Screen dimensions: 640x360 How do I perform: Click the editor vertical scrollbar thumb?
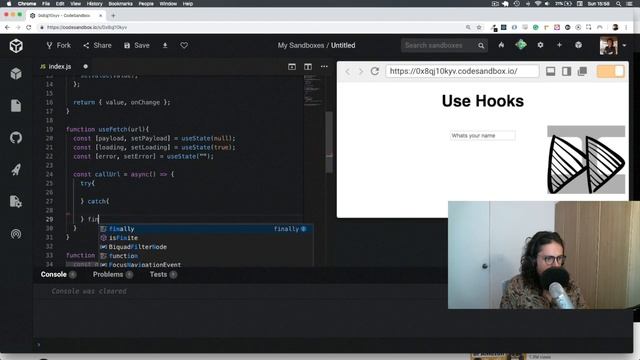coord(329,141)
